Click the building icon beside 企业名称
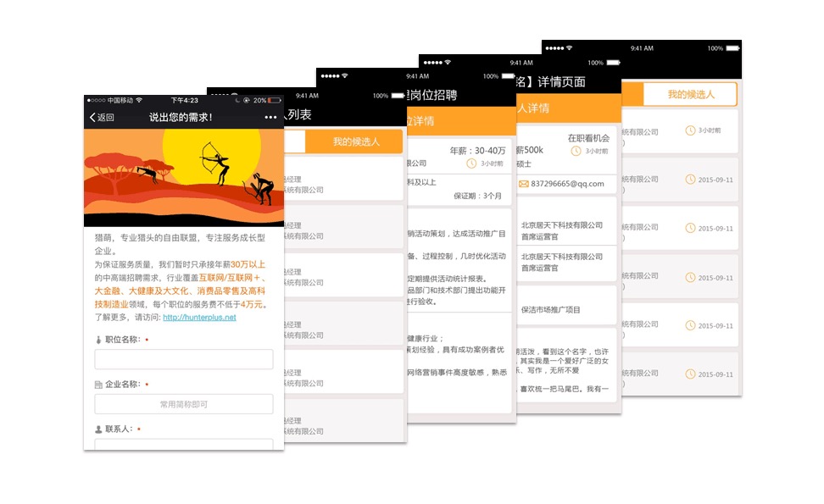Screen dimensions: 824x504 [x=98, y=385]
